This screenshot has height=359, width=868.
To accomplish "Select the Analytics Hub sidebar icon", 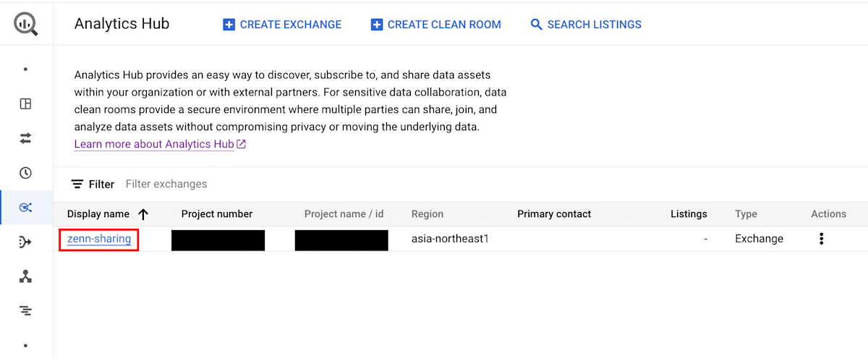I will pos(25,208).
